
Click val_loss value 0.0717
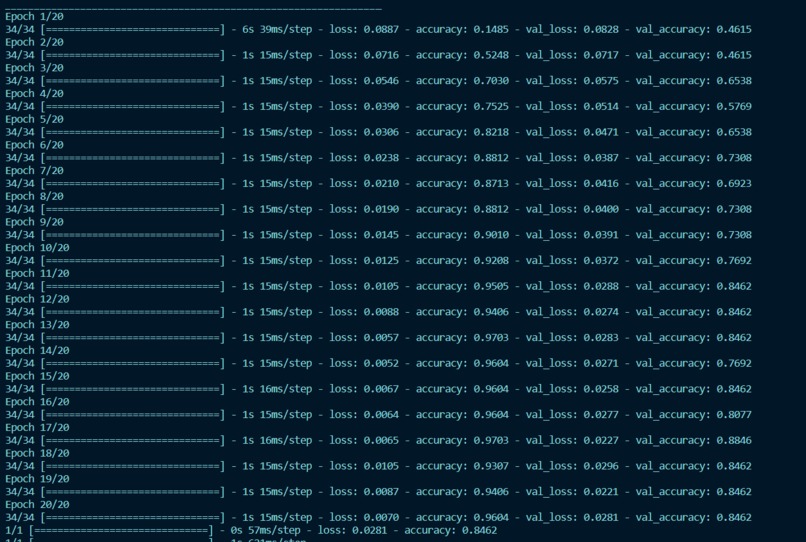(601, 55)
